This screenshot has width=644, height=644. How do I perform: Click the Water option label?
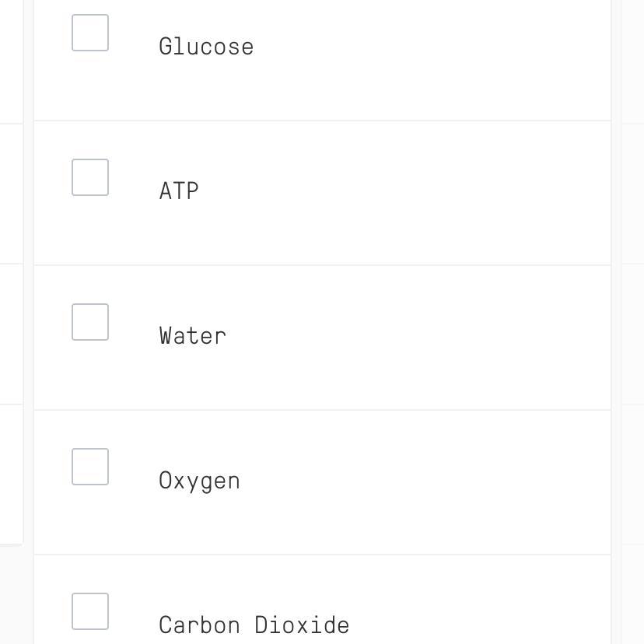(x=193, y=336)
